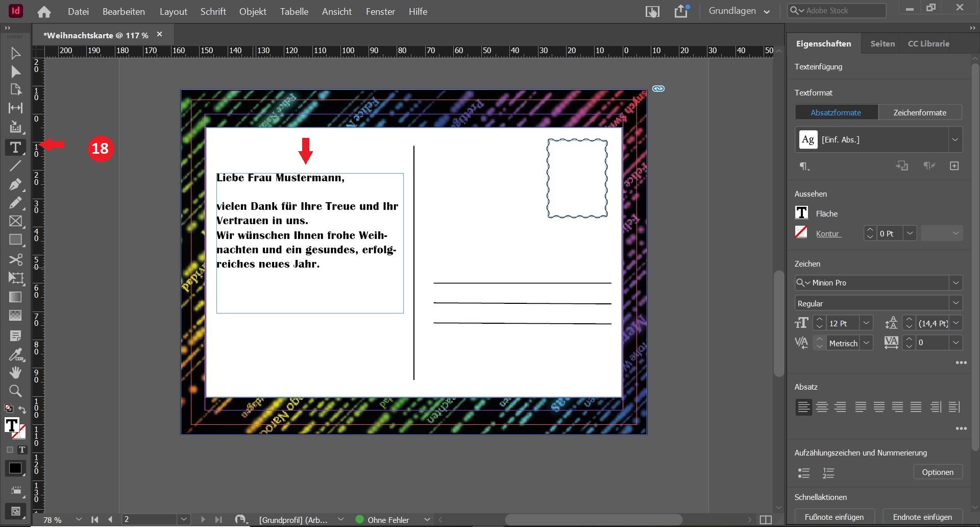Activate the Zoom tool magnifier
The height and width of the screenshot is (527, 980).
coord(15,391)
